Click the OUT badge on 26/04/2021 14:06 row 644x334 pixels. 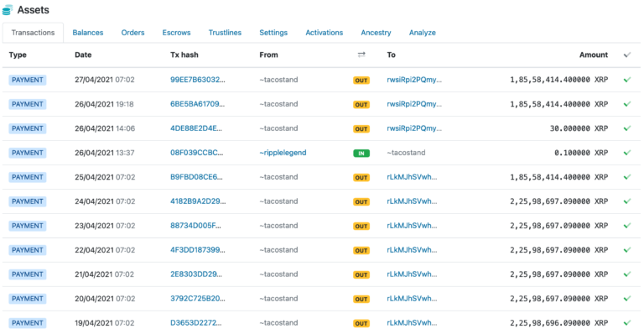click(361, 129)
